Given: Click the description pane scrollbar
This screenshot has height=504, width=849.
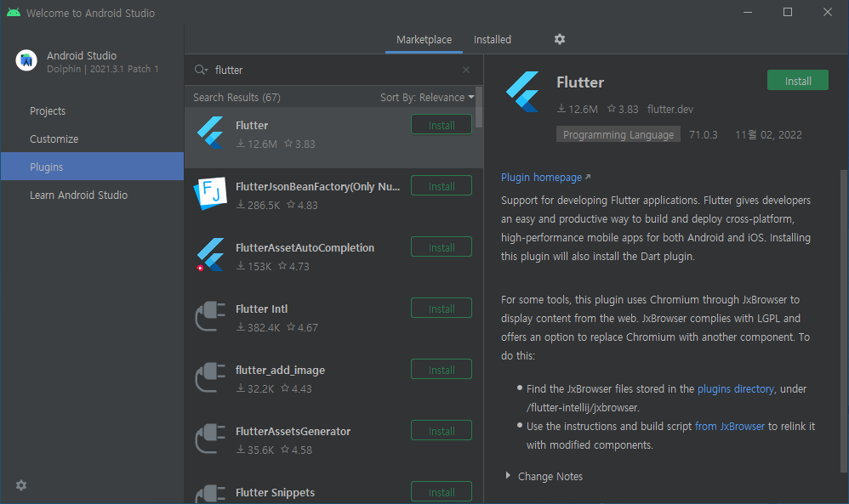Looking at the screenshot, I should click(844, 322).
